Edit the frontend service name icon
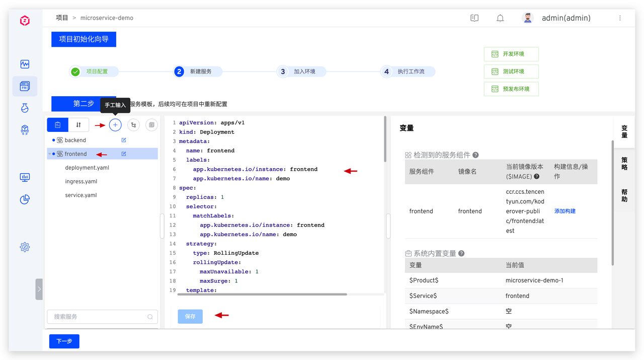The height and width of the screenshot is (360, 644). [x=124, y=154]
